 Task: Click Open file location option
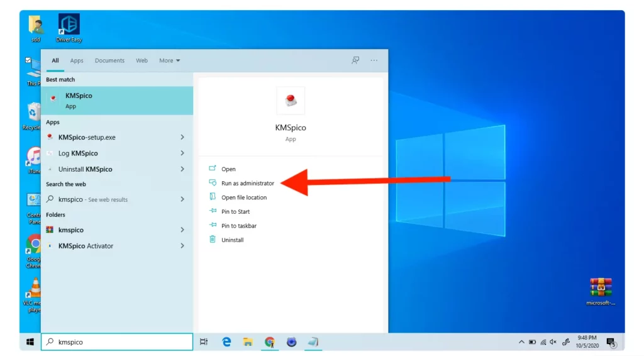point(244,197)
